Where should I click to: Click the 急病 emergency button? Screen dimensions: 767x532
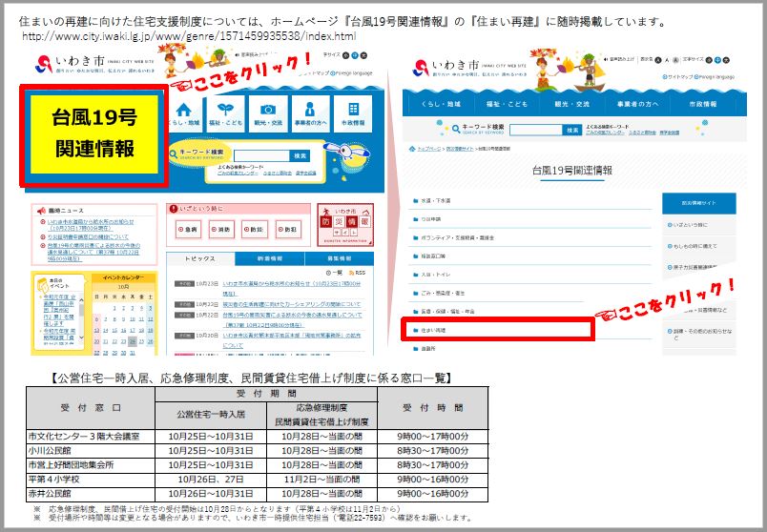click(x=188, y=229)
